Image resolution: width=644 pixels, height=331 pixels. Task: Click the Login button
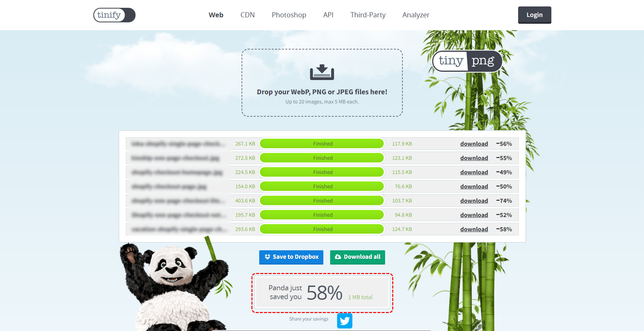(534, 15)
